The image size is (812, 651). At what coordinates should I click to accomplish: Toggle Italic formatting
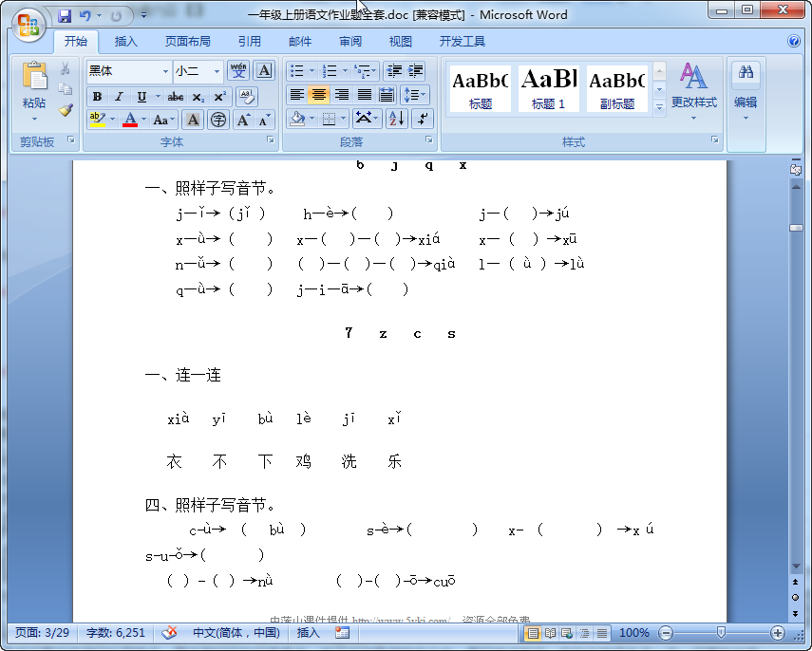tap(119, 97)
